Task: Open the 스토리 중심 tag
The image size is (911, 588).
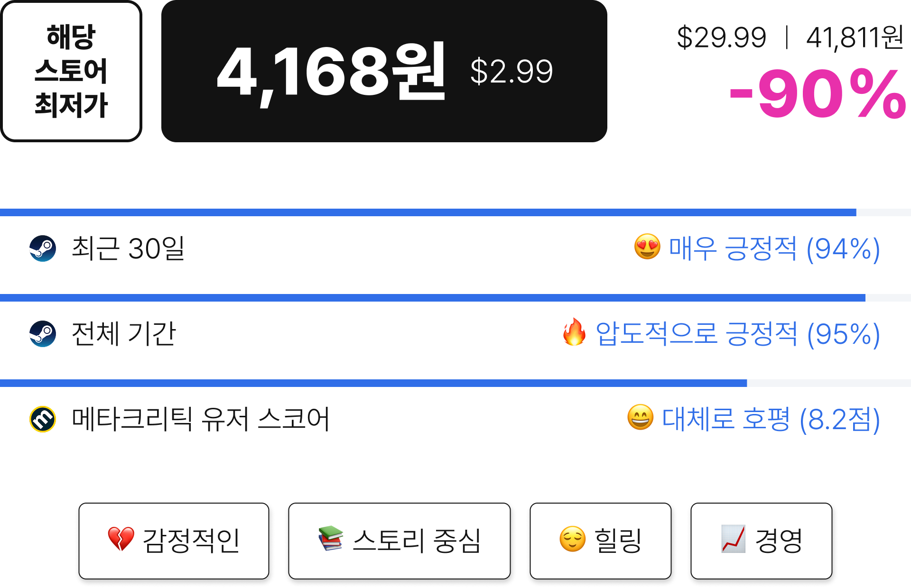Action: tap(400, 541)
